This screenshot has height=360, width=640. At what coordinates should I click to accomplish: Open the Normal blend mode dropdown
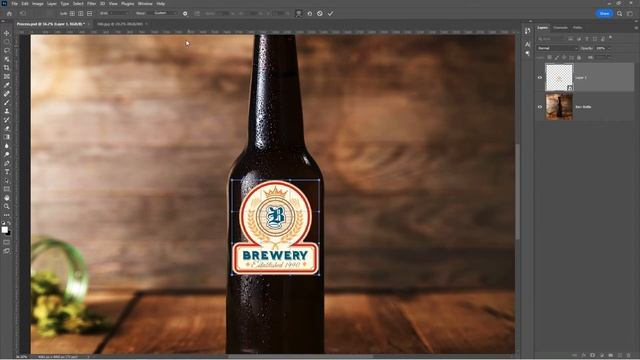click(x=557, y=48)
